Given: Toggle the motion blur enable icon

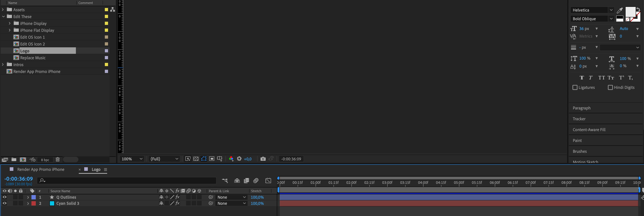Looking at the screenshot, I should (256, 180).
